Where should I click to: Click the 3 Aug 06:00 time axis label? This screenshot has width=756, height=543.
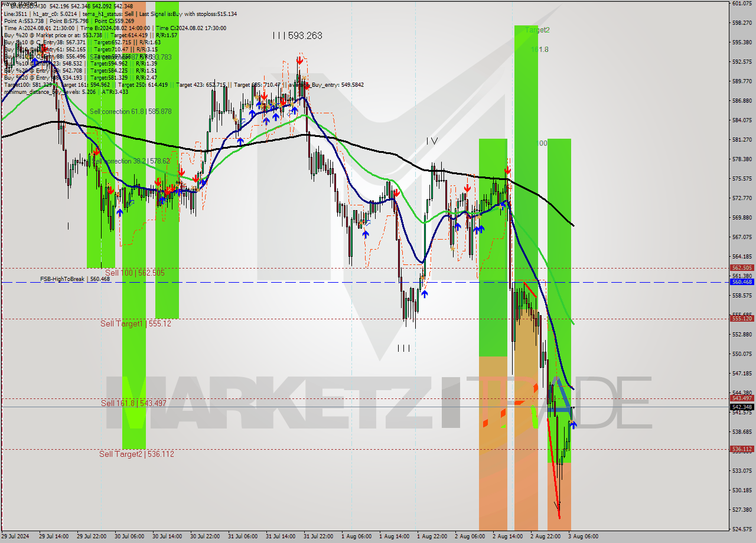(583, 537)
